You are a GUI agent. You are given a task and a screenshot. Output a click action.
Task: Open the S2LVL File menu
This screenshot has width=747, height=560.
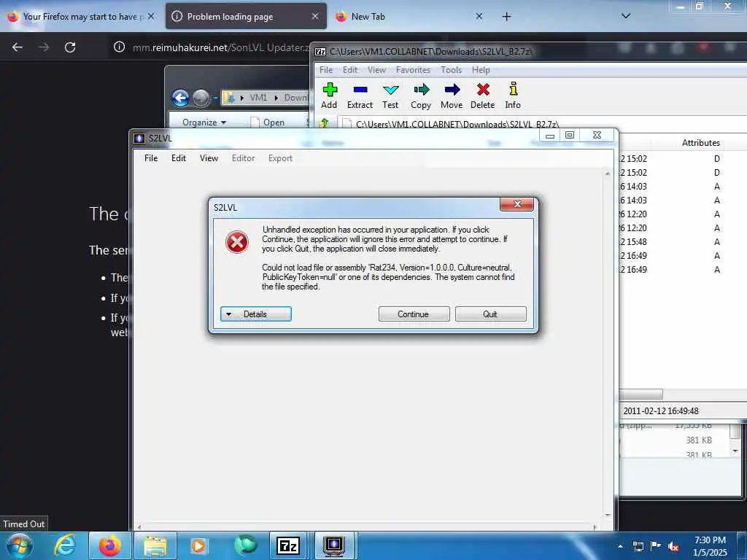click(151, 158)
